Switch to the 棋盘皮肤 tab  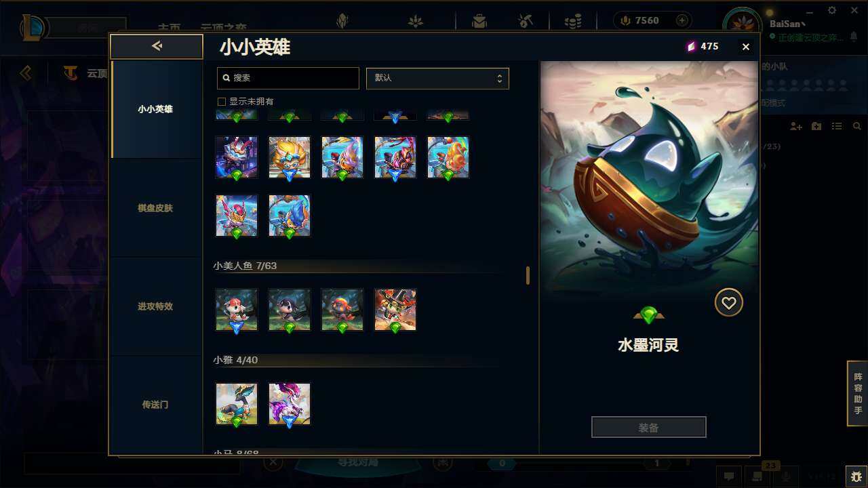(x=155, y=208)
